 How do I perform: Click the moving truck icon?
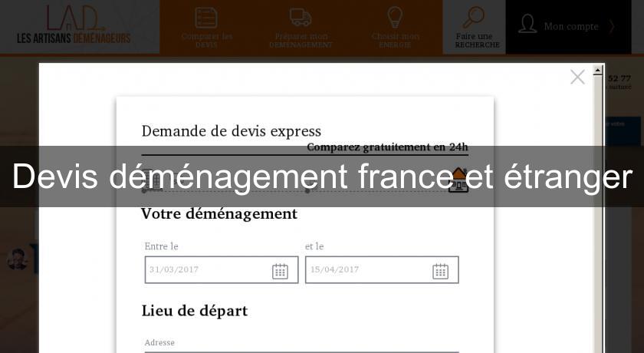coord(301,17)
